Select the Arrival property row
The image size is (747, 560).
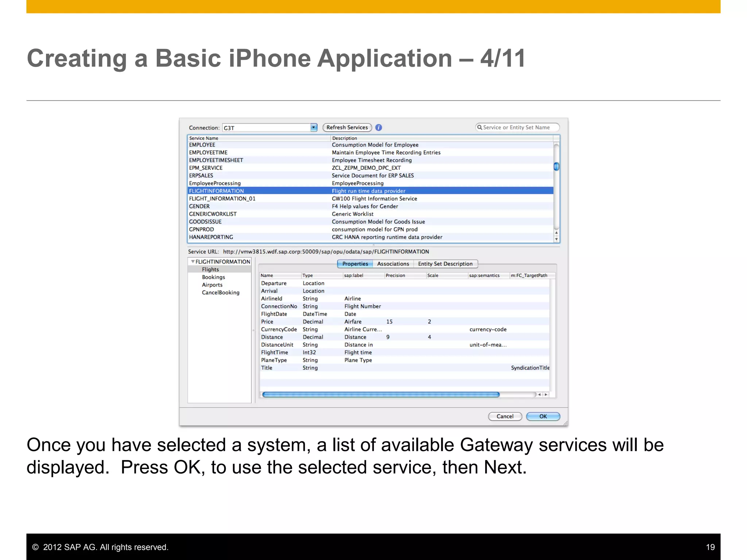405,291
